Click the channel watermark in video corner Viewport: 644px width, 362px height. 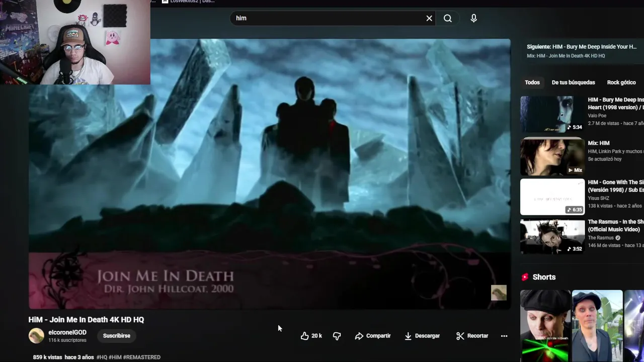tap(499, 293)
